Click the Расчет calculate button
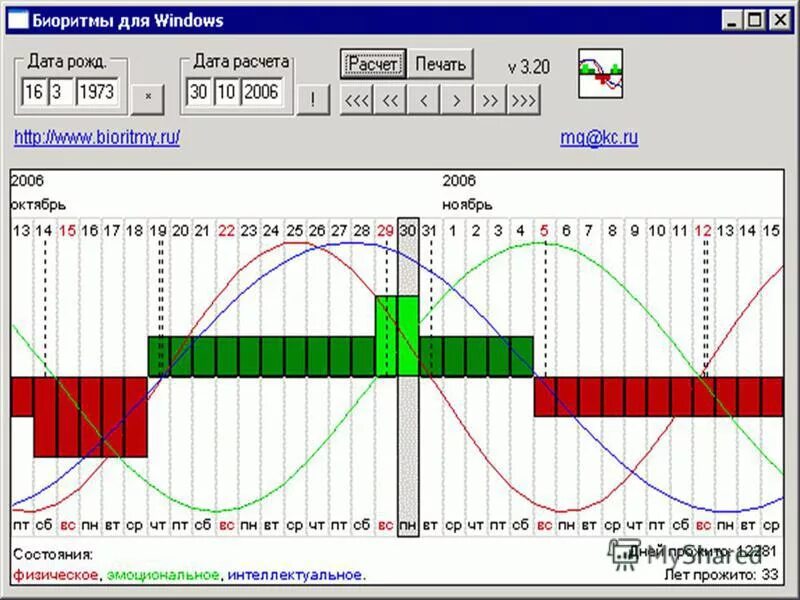 (x=373, y=64)
